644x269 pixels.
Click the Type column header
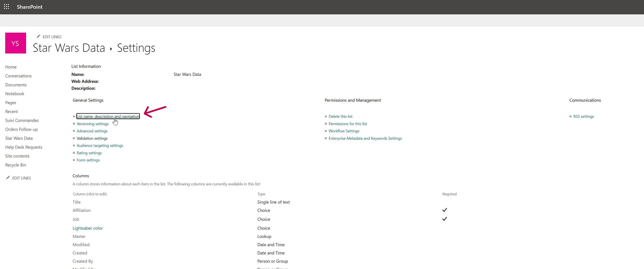pos(261,194)
